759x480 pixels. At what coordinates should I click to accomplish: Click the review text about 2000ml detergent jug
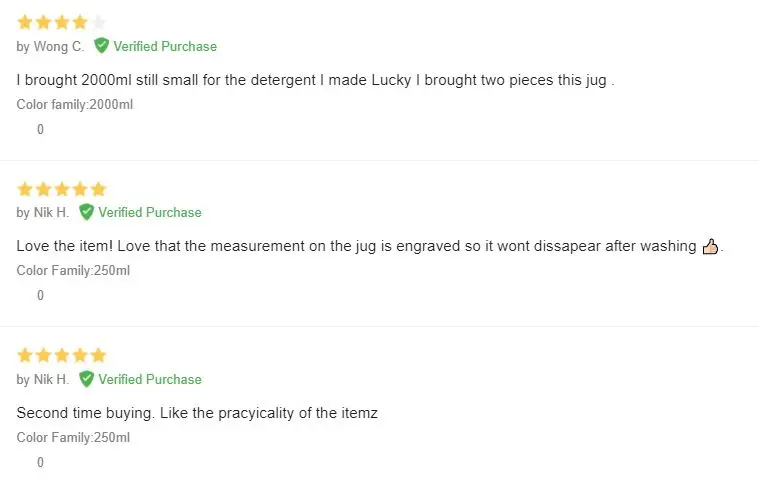(312, 80)
